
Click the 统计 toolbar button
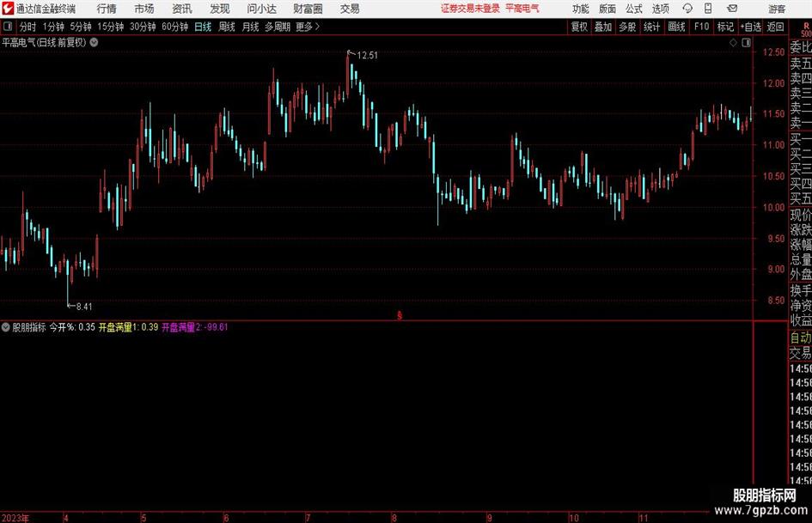click(x=651, y=27)
